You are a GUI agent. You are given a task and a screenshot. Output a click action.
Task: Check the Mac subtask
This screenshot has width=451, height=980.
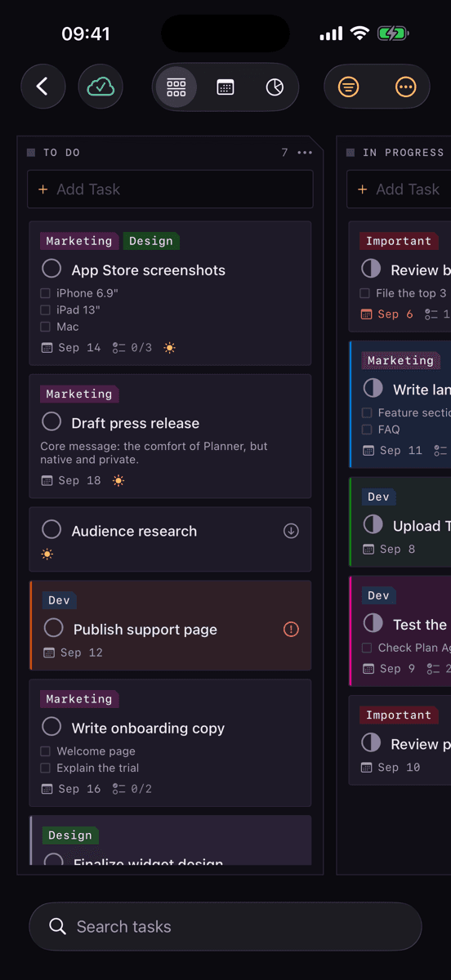point(46,327)
